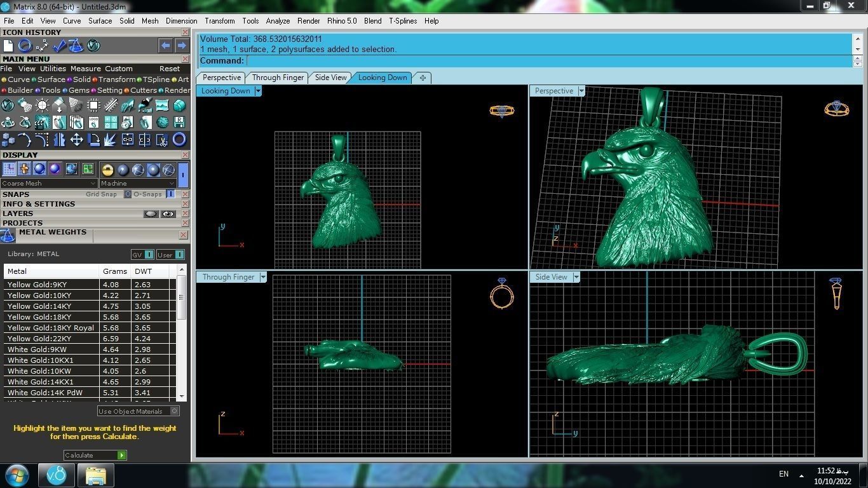Toggle the O-Snaps switch
The width and height of the screenshot is (868, 488).
pos(170,194)
